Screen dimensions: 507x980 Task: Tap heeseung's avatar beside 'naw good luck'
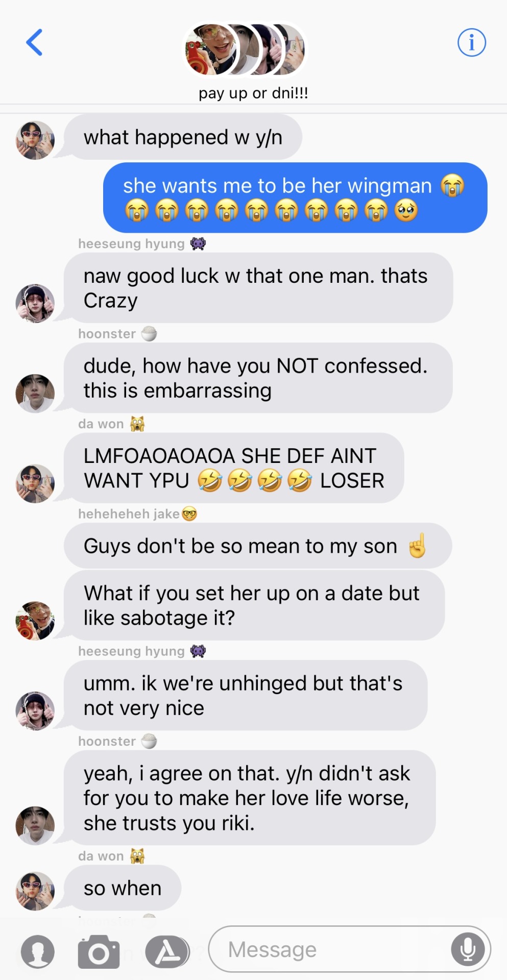35,304
